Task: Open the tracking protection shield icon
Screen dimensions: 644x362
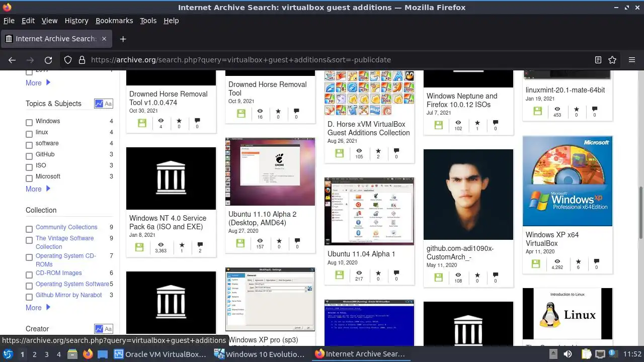Action: 68,60
